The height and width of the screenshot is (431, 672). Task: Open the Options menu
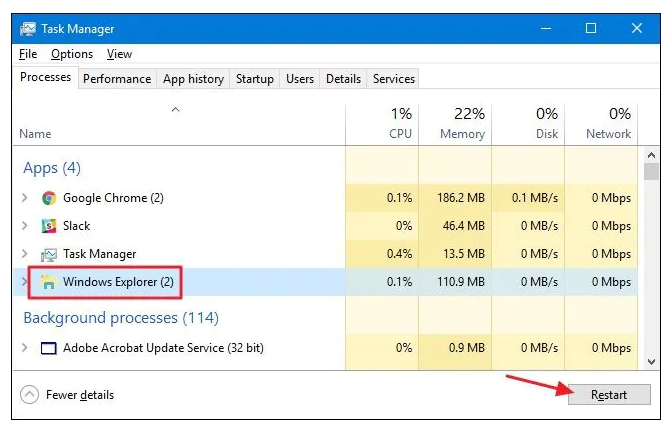(71, 54)
